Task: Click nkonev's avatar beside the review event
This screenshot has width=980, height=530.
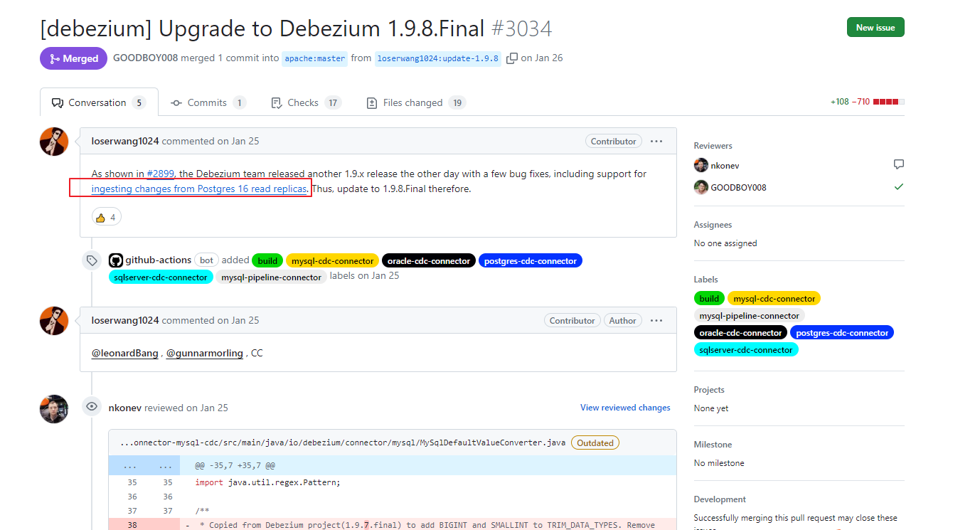Action: pos(54,409)
